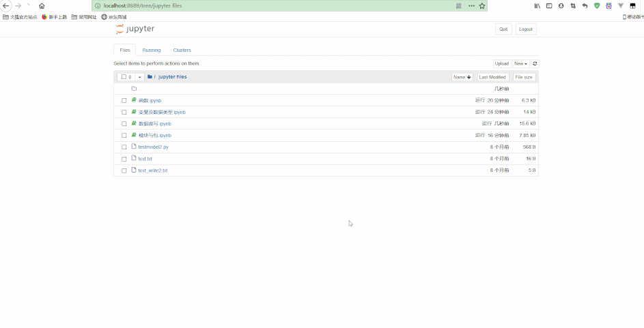644x328 pixels.
Task: Bookmark this page with the star icon
Action: tap(482, 5)
